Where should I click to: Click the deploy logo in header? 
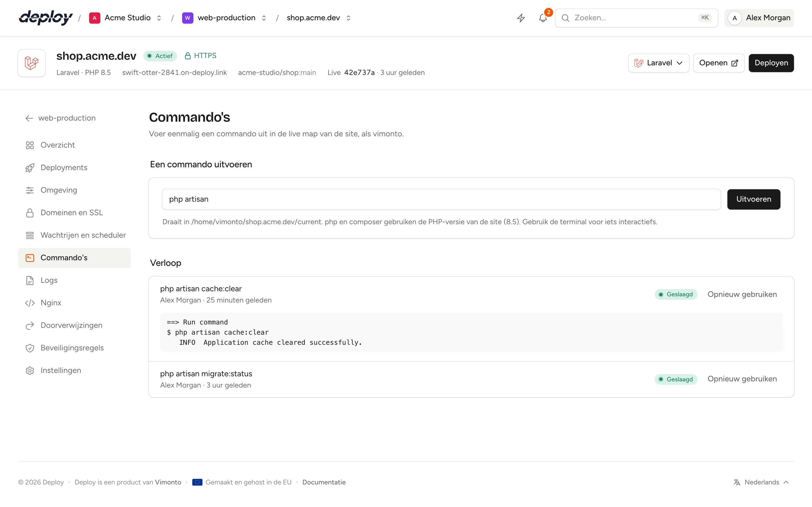click(46, 17)
